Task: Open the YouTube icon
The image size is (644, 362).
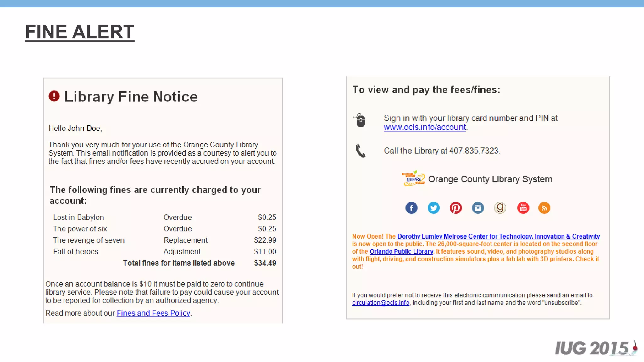Action: coord(523,208)
